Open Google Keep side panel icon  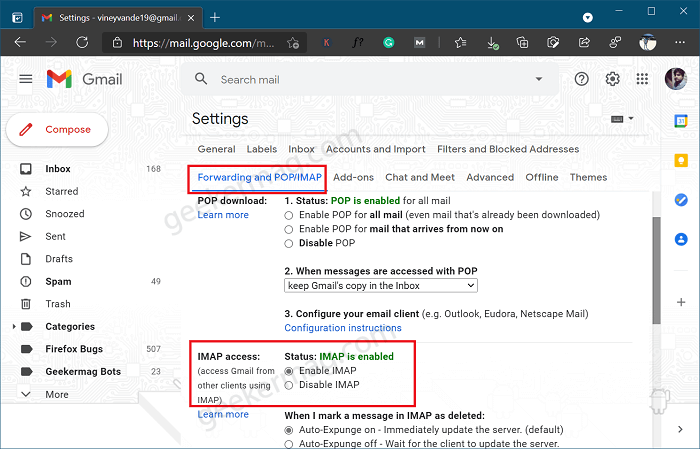(681, 160)
